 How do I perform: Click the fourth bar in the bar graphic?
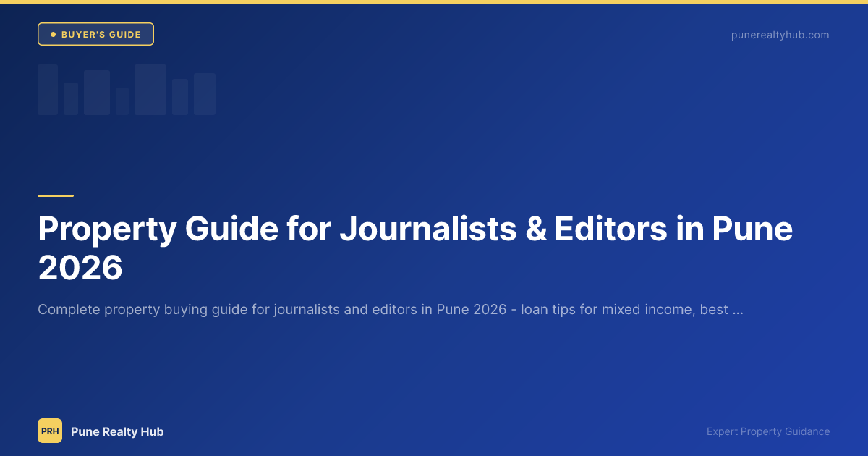point(122,101)
